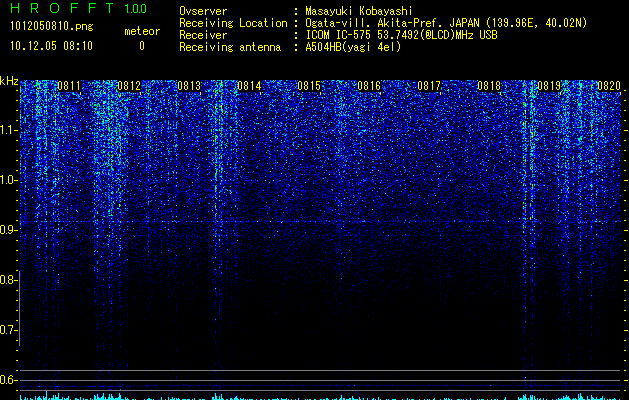
Task: Click the 0819 time marker
Action: pyautogui.click(x=549, y=86)
